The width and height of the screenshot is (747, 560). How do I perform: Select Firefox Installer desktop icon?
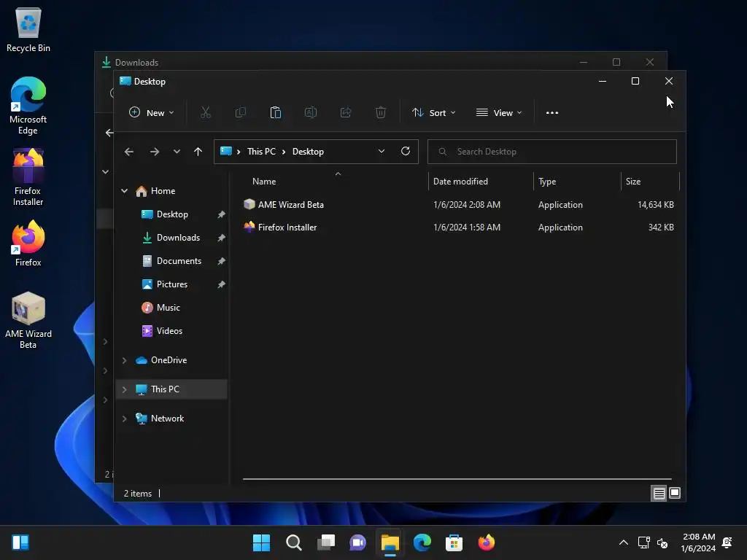click(x=28, y=177)
